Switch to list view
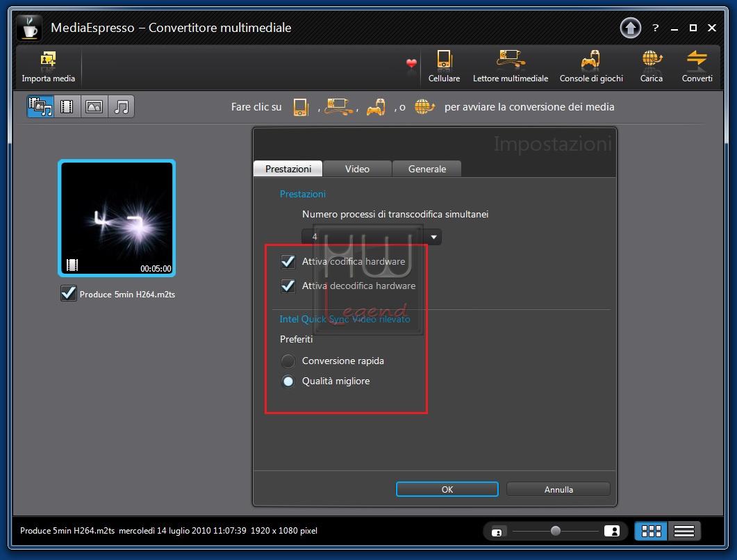The width and height of the screenshot is (737, 560). click(684, 532)
